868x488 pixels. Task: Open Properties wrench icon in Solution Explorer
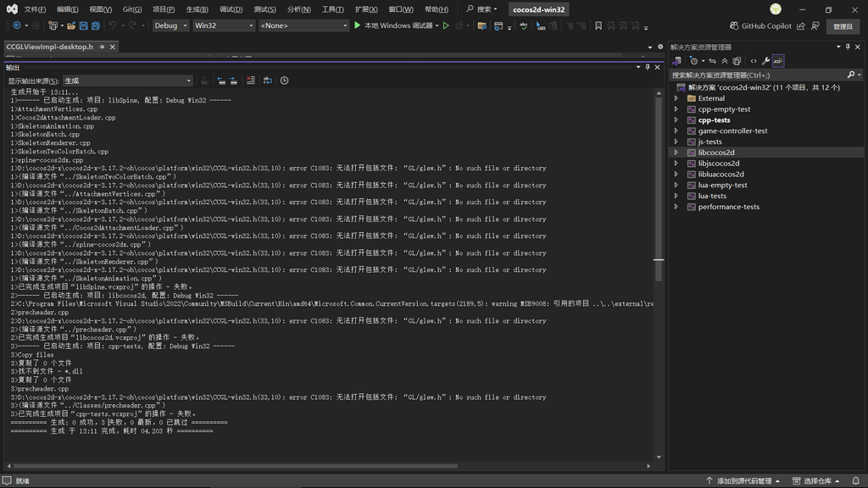[x=765, y=61]
